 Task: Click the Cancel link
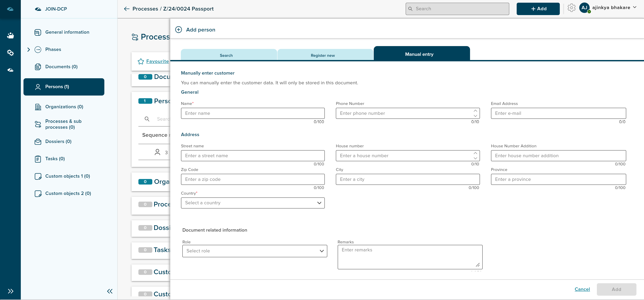point(582,289)
